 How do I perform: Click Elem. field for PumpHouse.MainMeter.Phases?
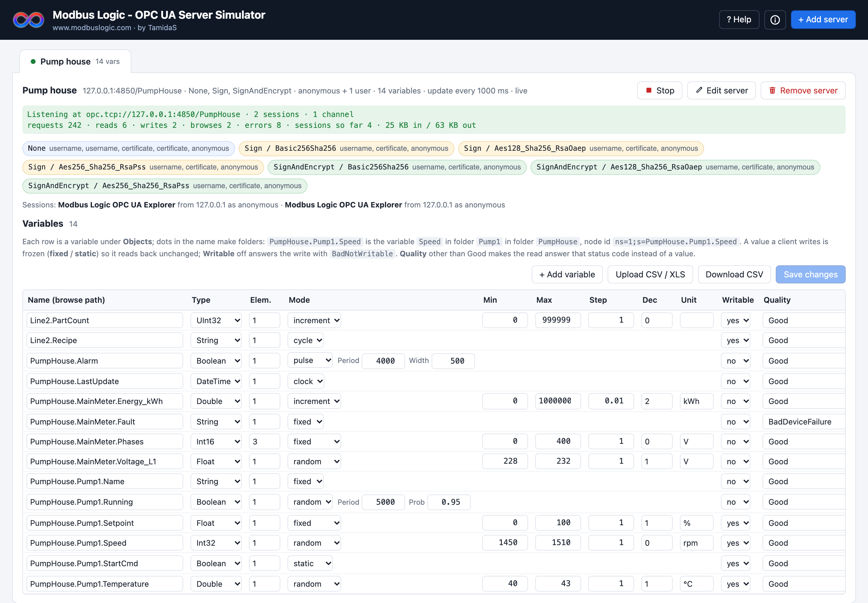[264, 442]
